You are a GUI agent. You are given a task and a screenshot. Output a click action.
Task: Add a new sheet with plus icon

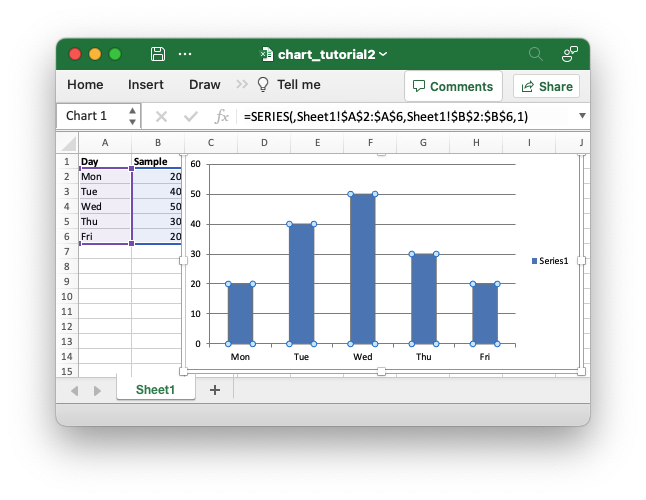(214, 390)
